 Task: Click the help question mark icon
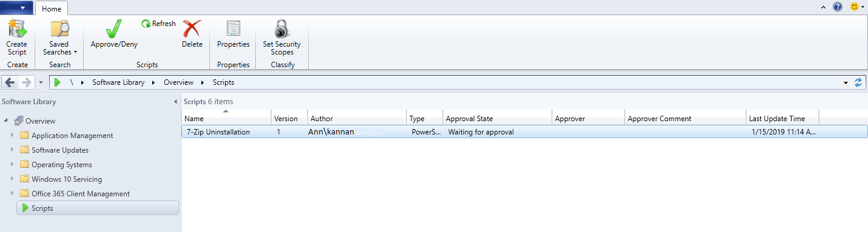click(838, 7)
